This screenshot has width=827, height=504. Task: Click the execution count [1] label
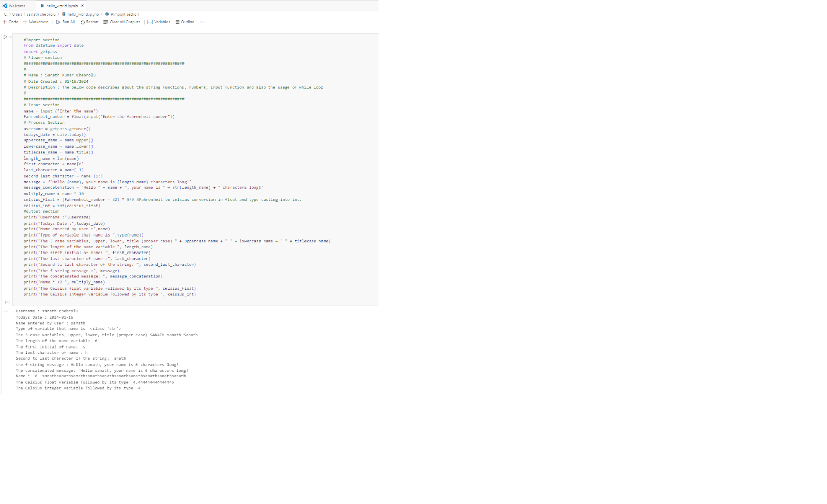pyautogui.click(x=7, y=302)
